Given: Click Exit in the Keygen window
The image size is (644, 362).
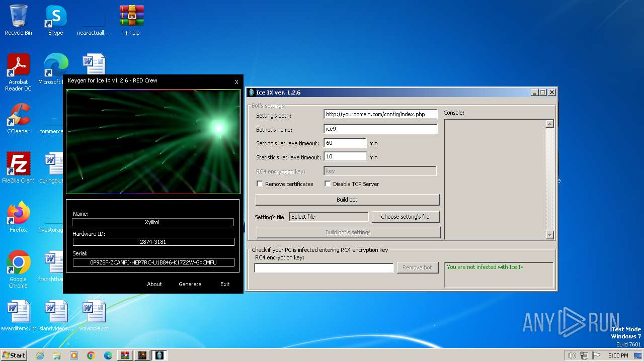Looking at the screenshot, I should 225,284.
